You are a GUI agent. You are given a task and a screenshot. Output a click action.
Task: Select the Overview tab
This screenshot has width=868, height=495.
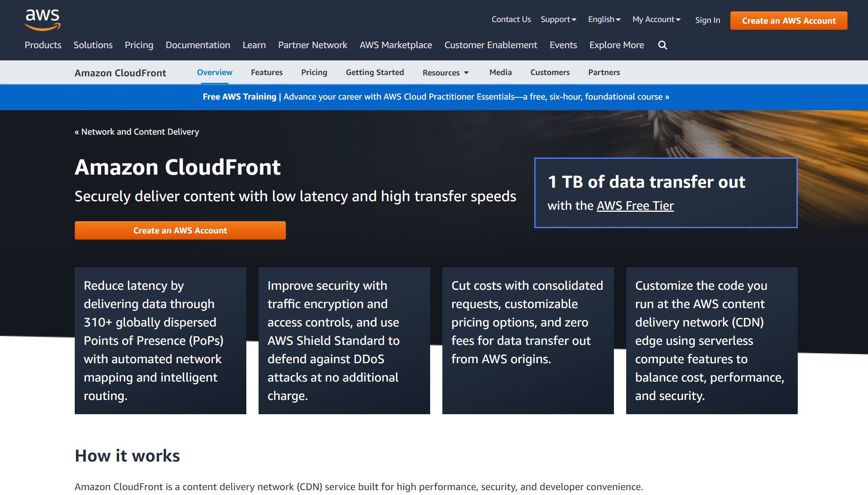(x=214, y=73)
